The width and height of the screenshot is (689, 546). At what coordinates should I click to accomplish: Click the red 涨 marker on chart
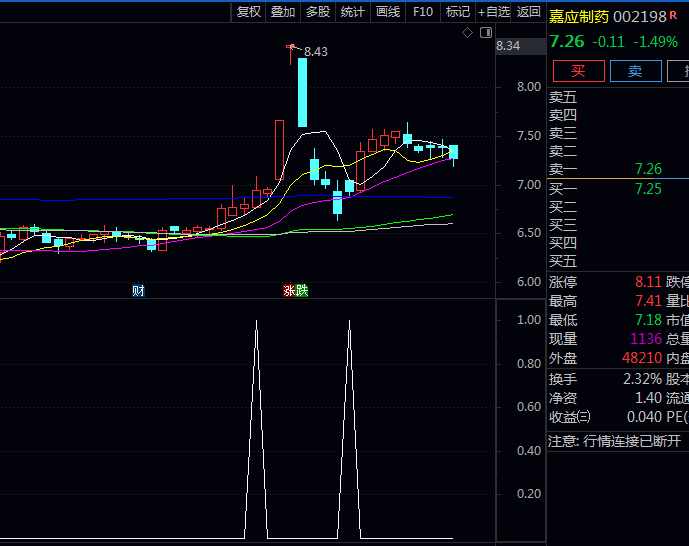coord(289,291)
